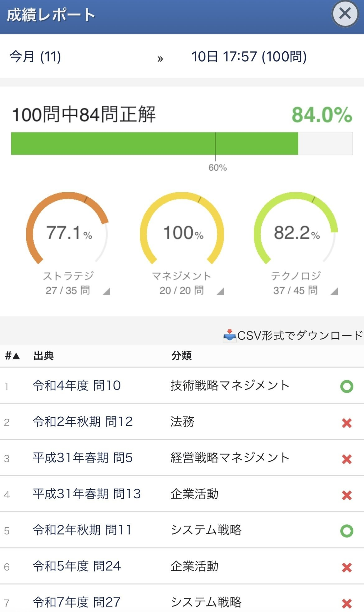364x612 pixels.
Task: Click the red X for 令和7年度 問27
Action: pos(347,603)
